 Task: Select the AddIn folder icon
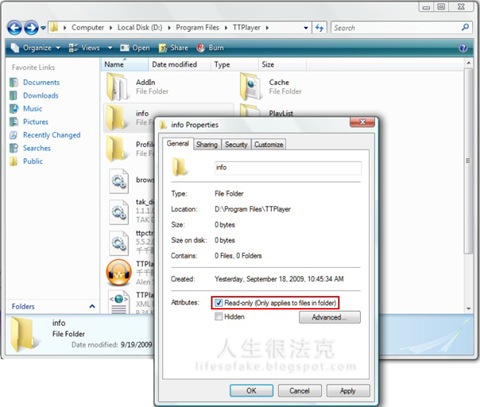click(117, 87)
